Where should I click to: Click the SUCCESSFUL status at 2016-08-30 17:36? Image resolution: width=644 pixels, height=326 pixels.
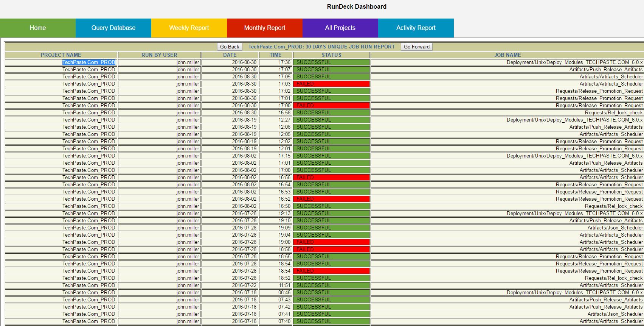[331, 62]
